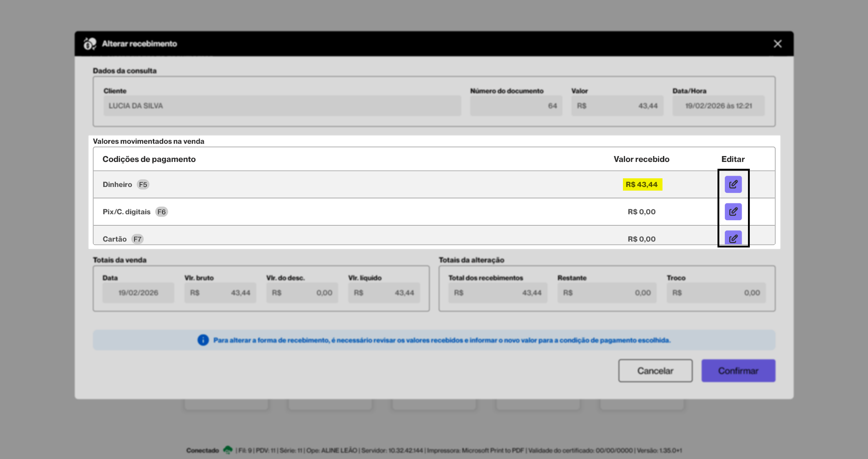868x459 pixels.
Task: Click the F5 shortcut badge beside Dinheiro
Action: (x=143, y=185)
